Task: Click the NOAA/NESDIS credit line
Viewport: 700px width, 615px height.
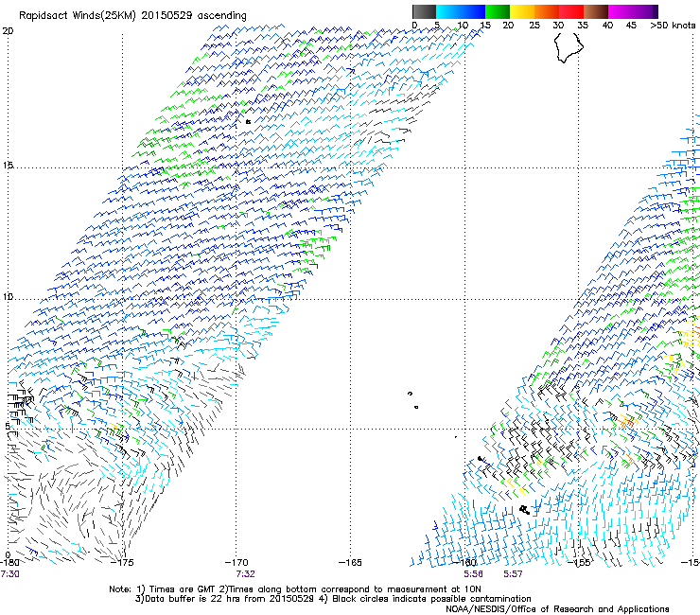Action: [x=557, y=609]
